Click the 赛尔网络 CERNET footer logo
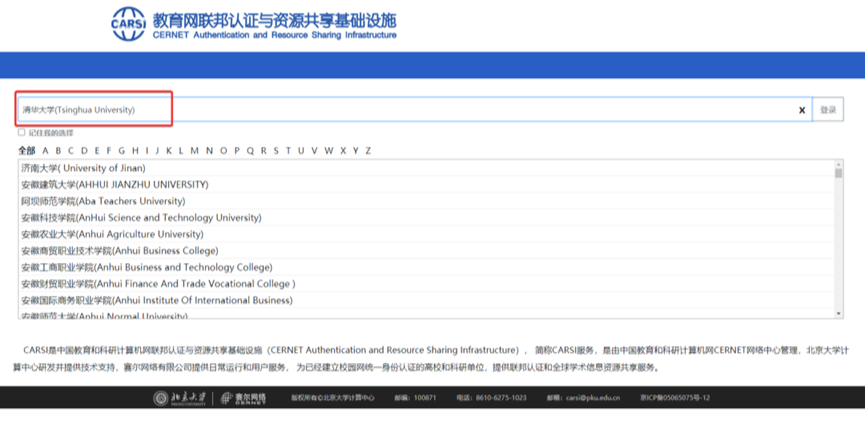The image size is (865, 421). 243,398
